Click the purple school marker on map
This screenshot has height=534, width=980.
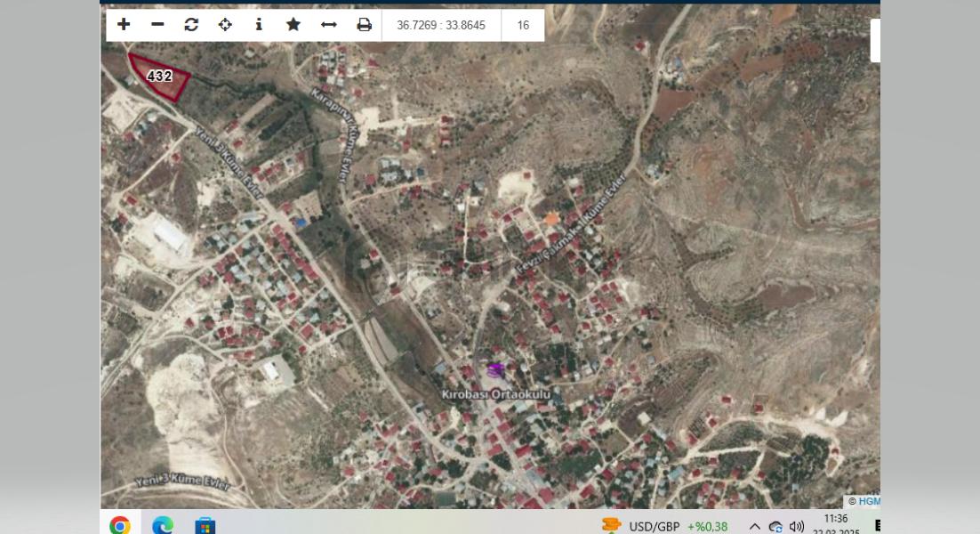click(495, 370)
